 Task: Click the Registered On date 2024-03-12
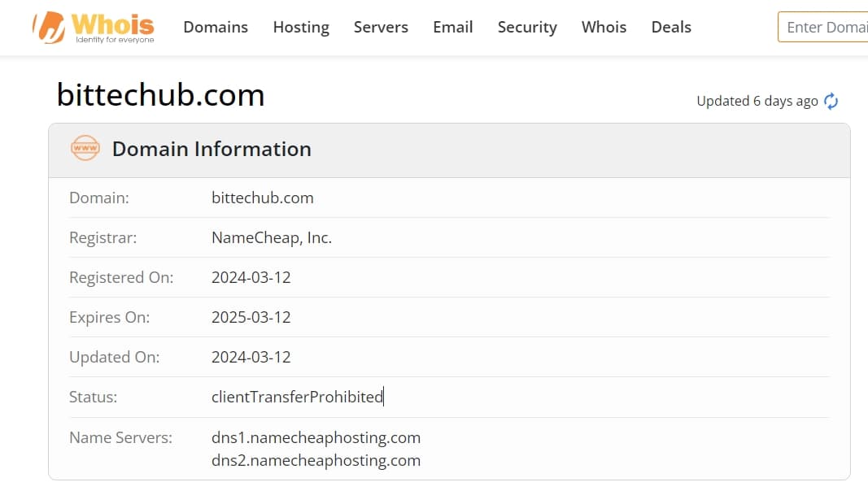coord(251,277)
